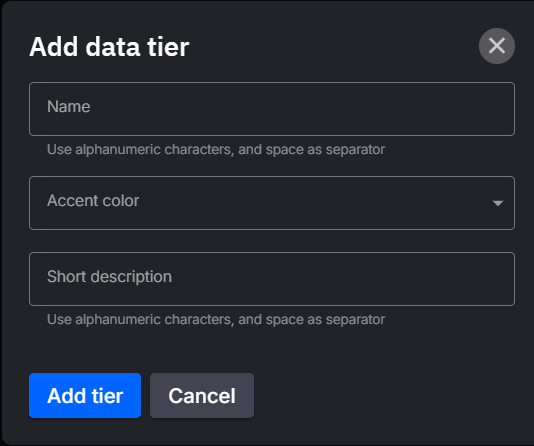Click the Name placeholder label
Viewport: 534px width, 446px height.
[x=69, y=107]
